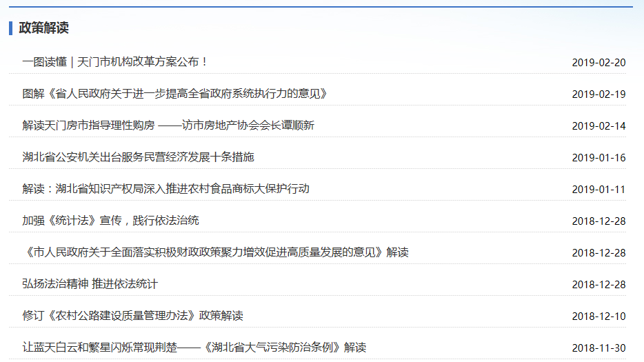Click the date 2018-11-30

[598, 348]
